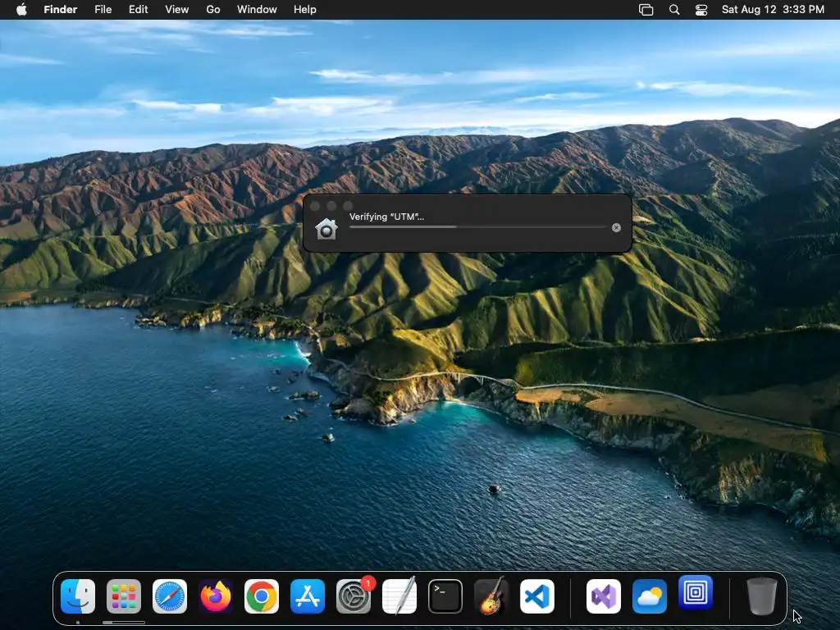The height and width of the screenshot is (630, 840).
Task: Open the App Store from the Dock
Action: point(308,596)
